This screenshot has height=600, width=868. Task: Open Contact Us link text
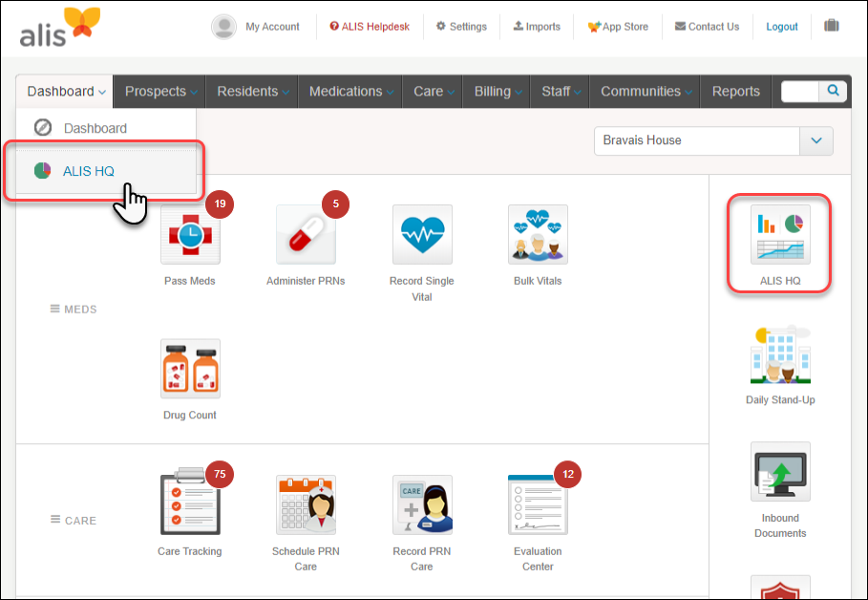click(x=713, y=27)
